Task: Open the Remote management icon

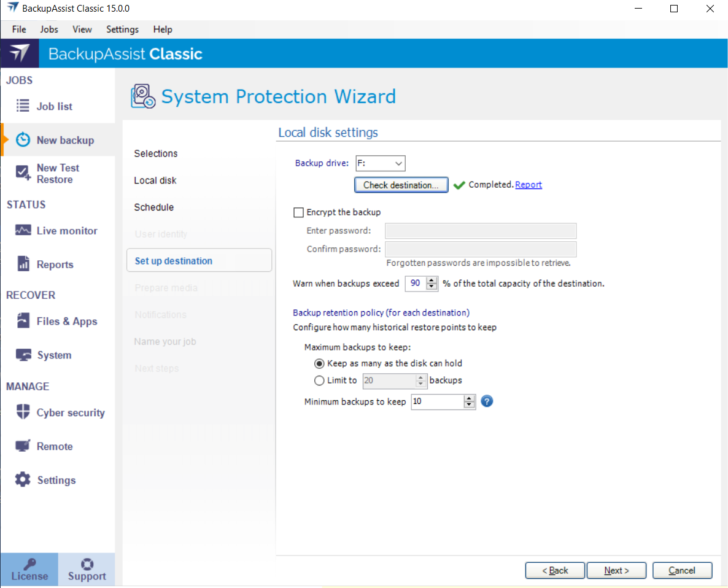Action: (23, 446)
